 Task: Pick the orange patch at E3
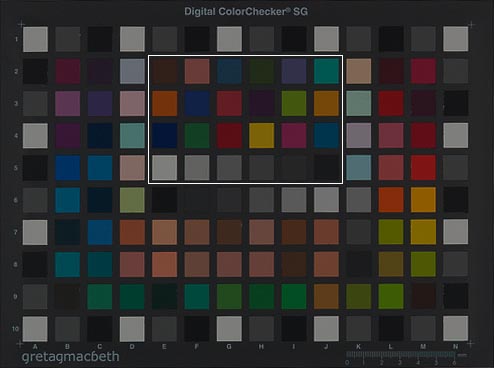click(x=165, y=103)
